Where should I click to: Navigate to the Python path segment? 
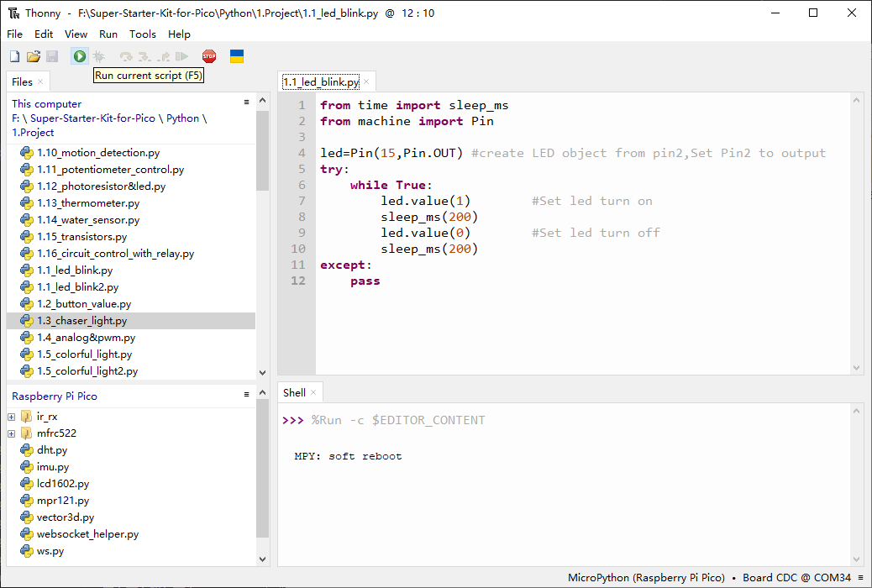pyautogui.click(x=182, y=118)
